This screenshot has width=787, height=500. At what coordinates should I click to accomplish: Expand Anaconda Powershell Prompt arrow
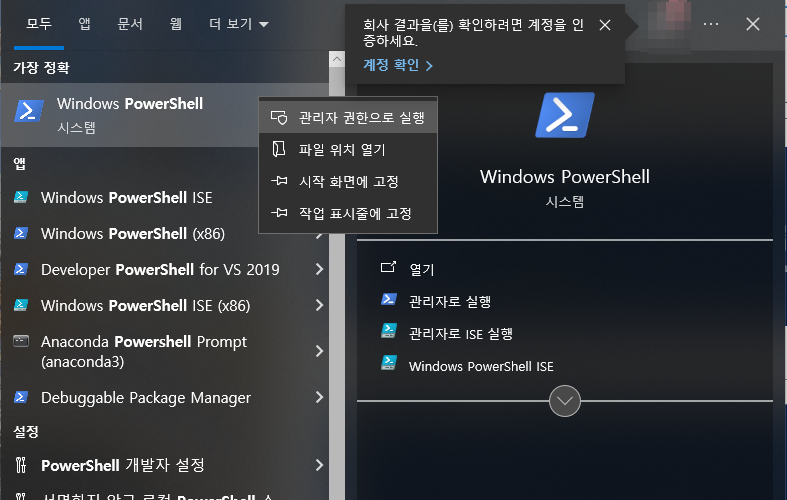(319, 351)
